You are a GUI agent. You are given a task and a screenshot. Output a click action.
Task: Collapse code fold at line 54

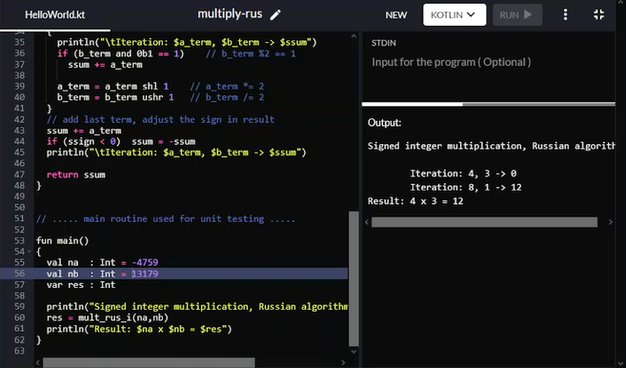(x=30, y=251)
